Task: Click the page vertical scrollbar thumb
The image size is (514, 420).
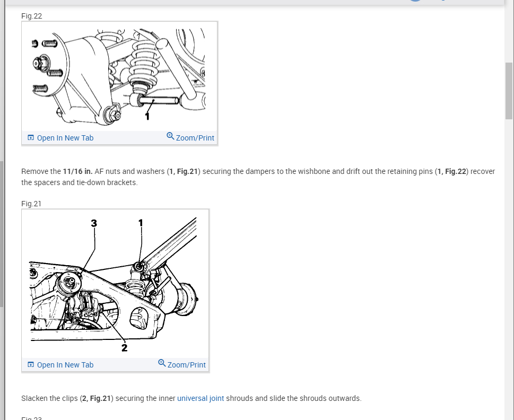Action: click(x=509, y=91)
